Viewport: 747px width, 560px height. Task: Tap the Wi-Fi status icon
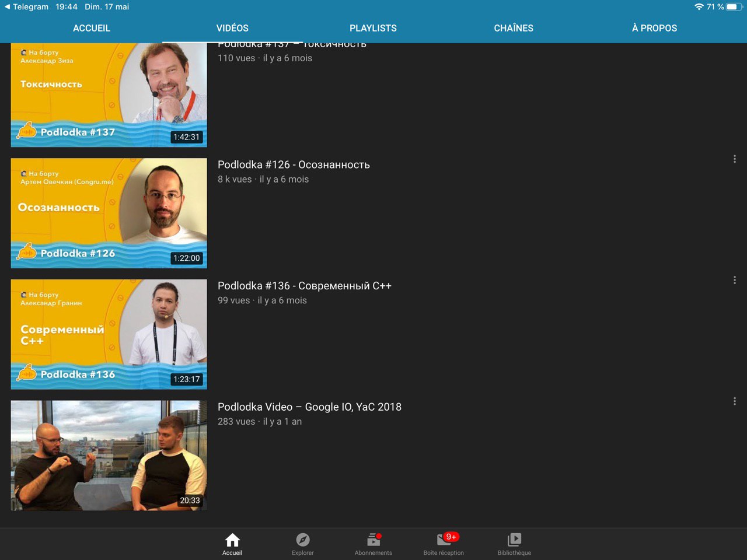coord(699,7)
